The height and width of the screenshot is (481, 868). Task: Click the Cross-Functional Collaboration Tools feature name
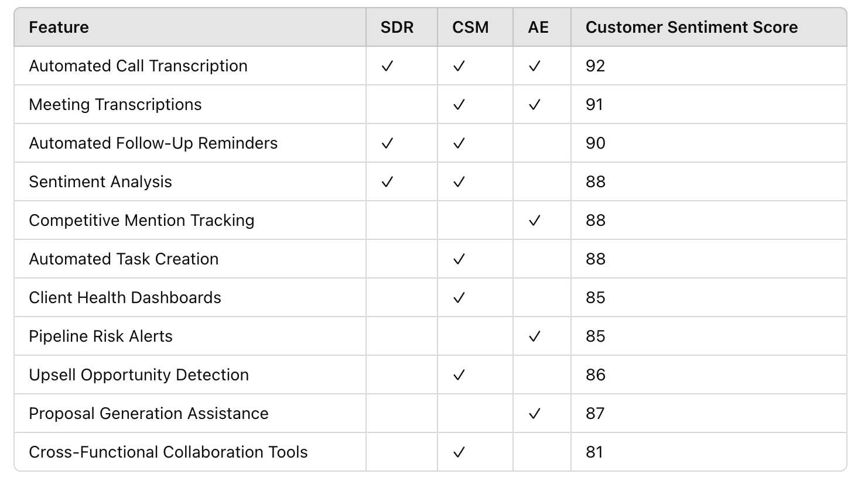169,452
